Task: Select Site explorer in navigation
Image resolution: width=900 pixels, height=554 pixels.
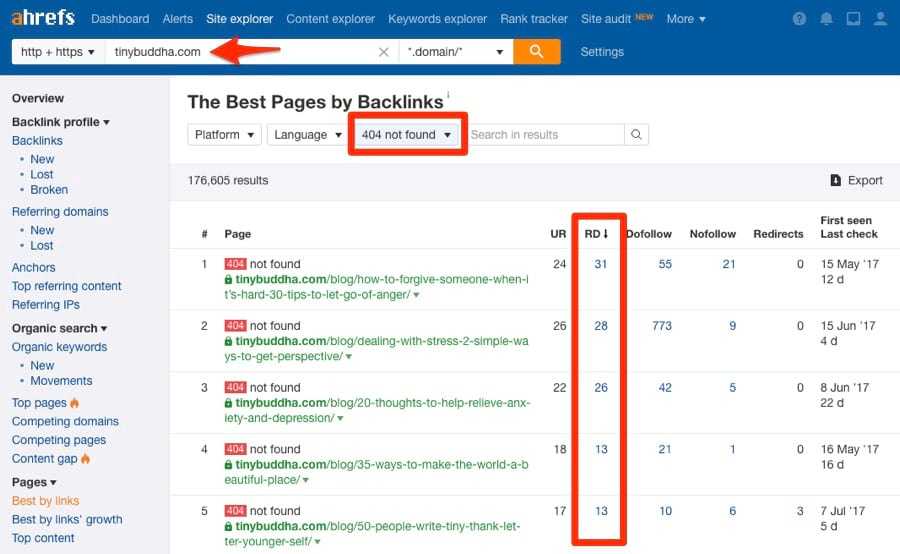Action: point(239,19)
